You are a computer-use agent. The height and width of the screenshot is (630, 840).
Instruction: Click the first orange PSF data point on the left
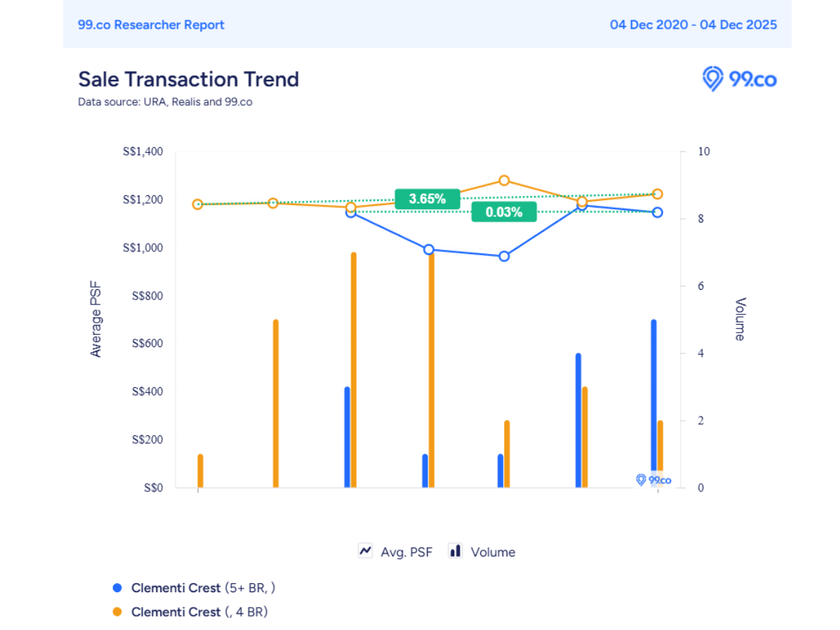coord(198,204)
